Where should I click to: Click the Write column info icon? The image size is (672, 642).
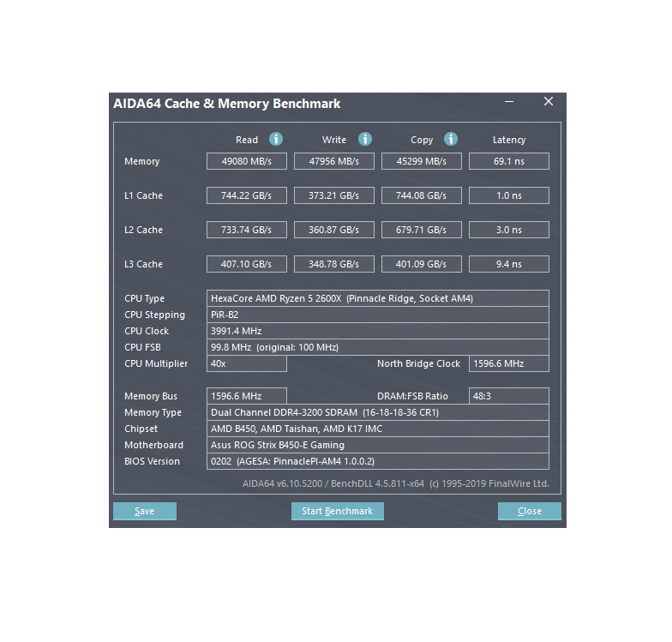tap(365, 139)
